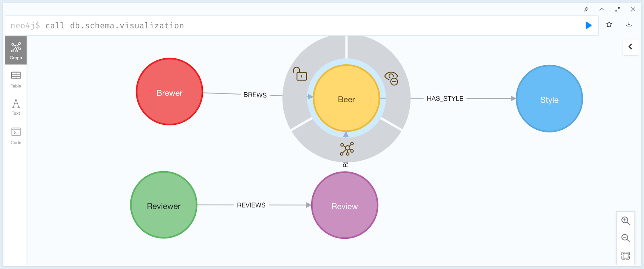Dismiss the Beer node with eye icon
Screen dimensions: 644x269
(x=392, y=78)
